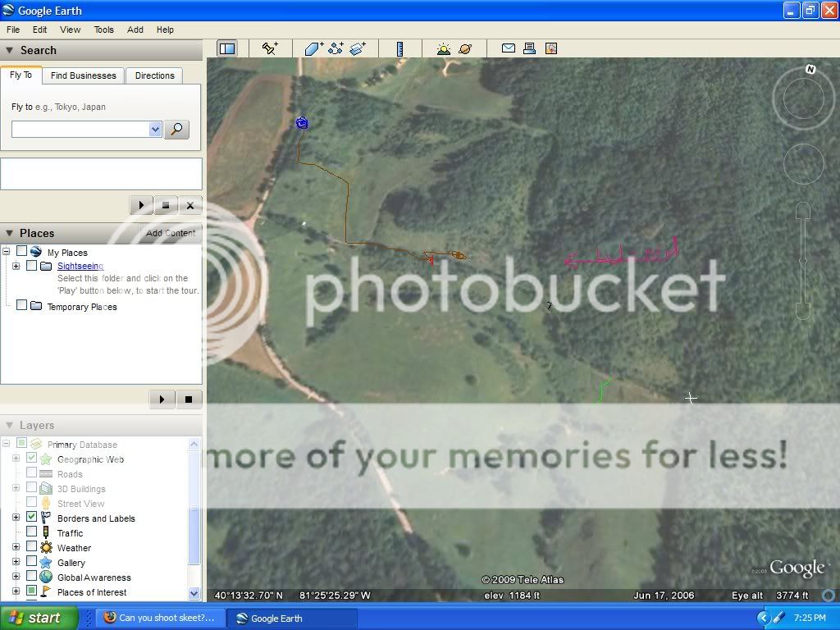Click the Fly to text field
840x630 pixels.
(x=80, y=129)
